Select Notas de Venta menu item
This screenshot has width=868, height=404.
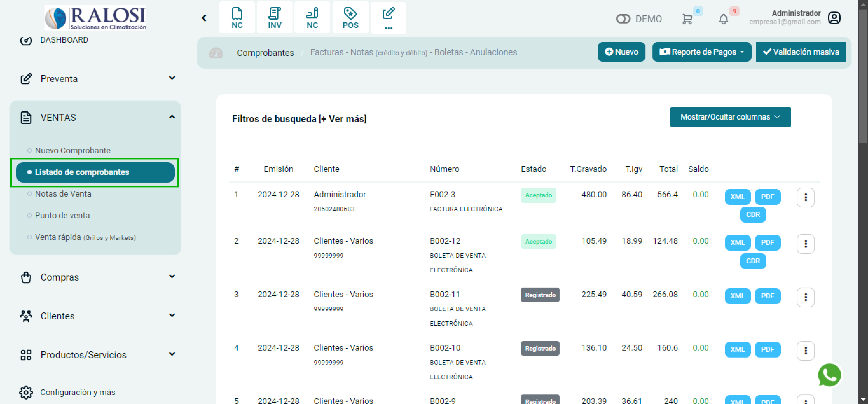(x=63, y=194)
